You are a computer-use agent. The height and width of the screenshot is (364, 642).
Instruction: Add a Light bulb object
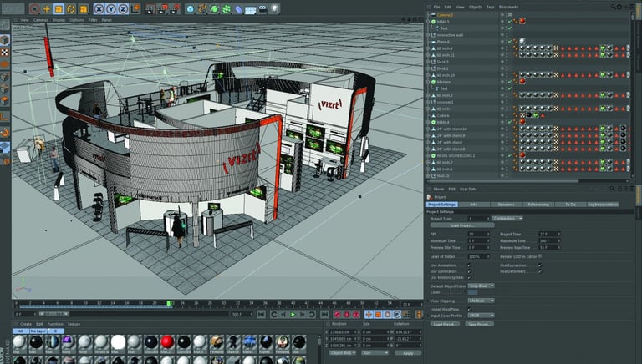274,8
